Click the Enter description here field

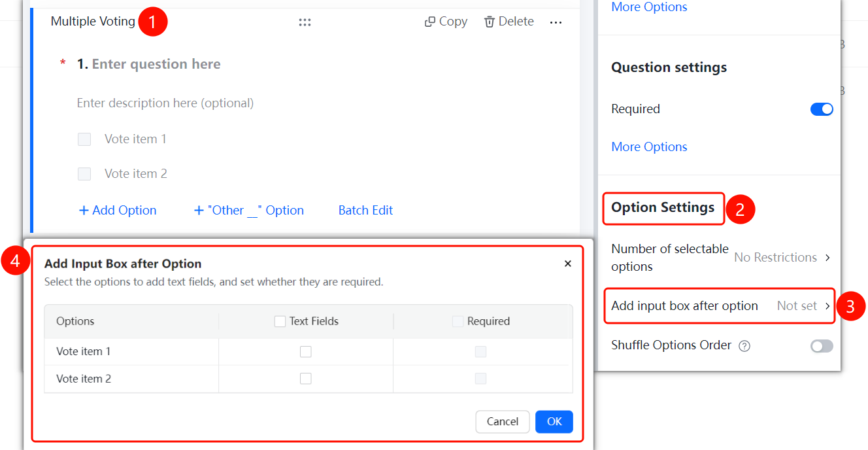(165, 103)
